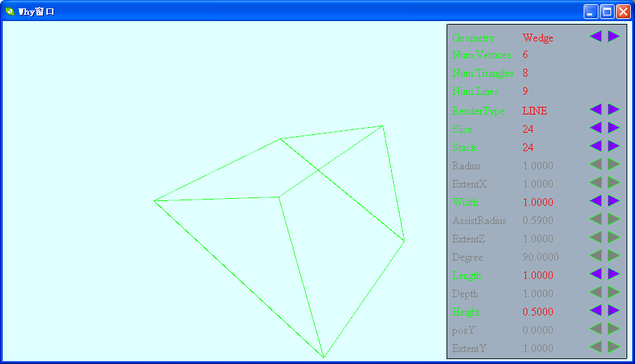Click the Num Lines label
The height and width of the screenshot is (364, 635).
pos(475,91)
